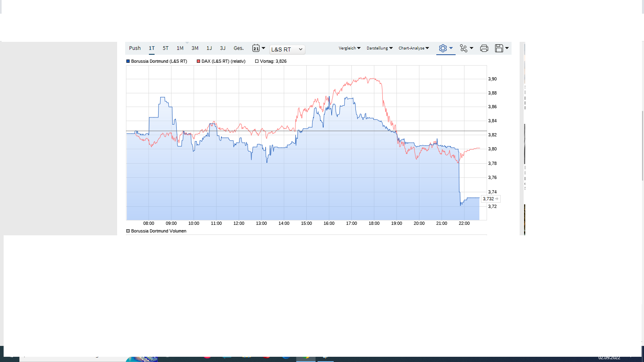The image size is (644, 362).
Task: Click the white Vortag legend swatch
Action: [x=257, y=62]
